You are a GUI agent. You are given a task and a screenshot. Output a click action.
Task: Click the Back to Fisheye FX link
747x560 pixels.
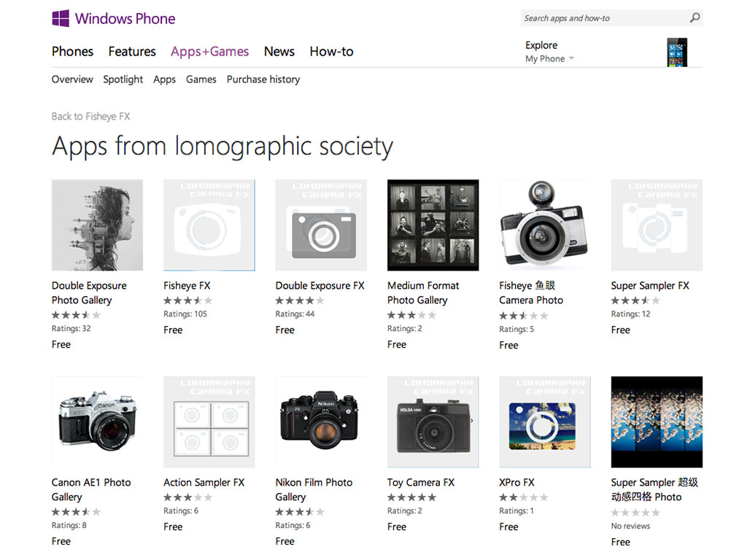pos(90,117)
